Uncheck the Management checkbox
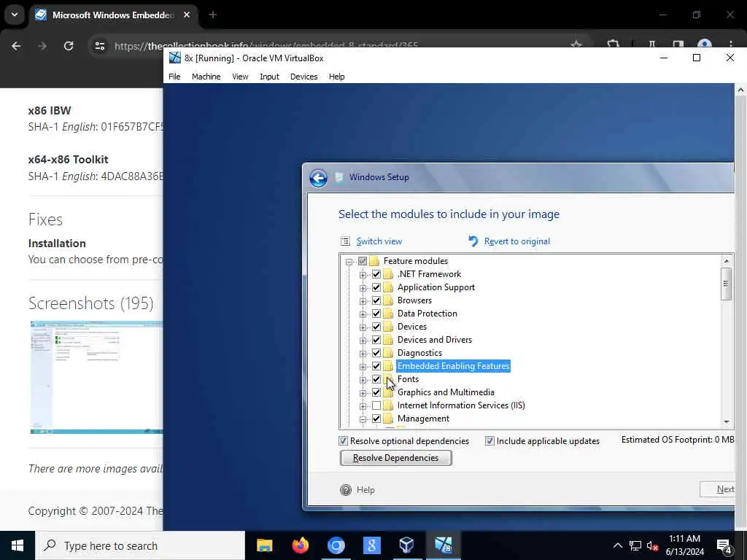The image size is (747, 560). (x=376, y=419)
